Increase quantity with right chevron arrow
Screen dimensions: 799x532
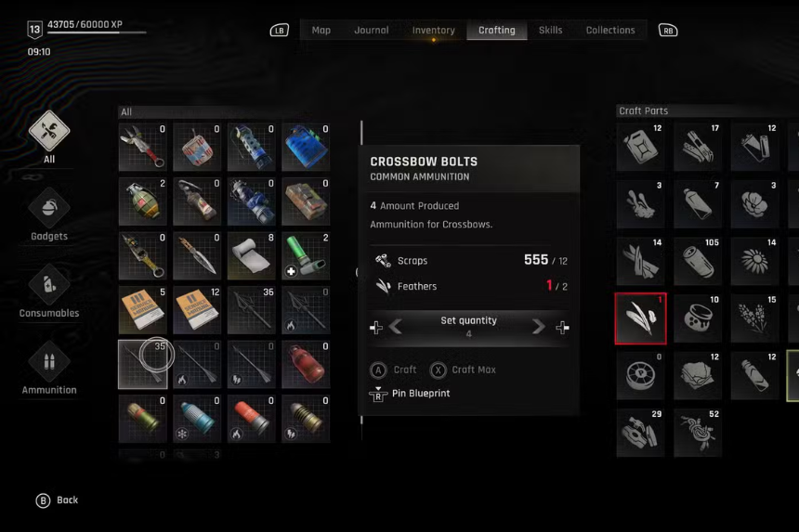pos(538,327)
